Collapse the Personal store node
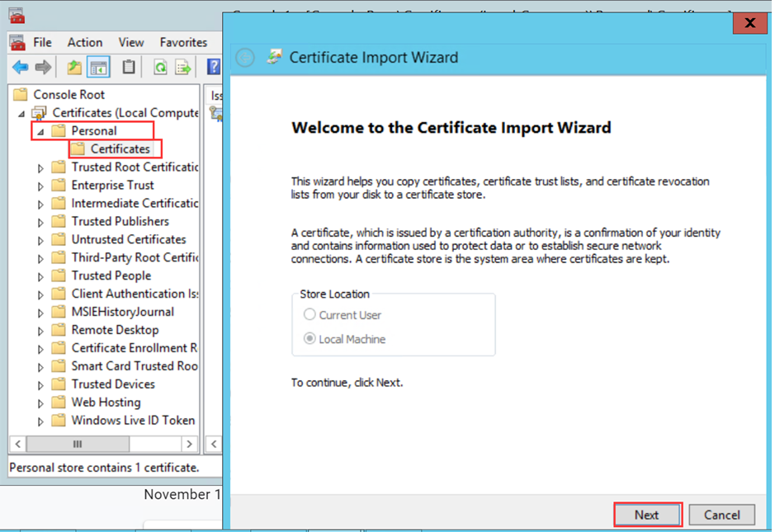Viewport: 775px width, 532px height. (x=40, y=132)
